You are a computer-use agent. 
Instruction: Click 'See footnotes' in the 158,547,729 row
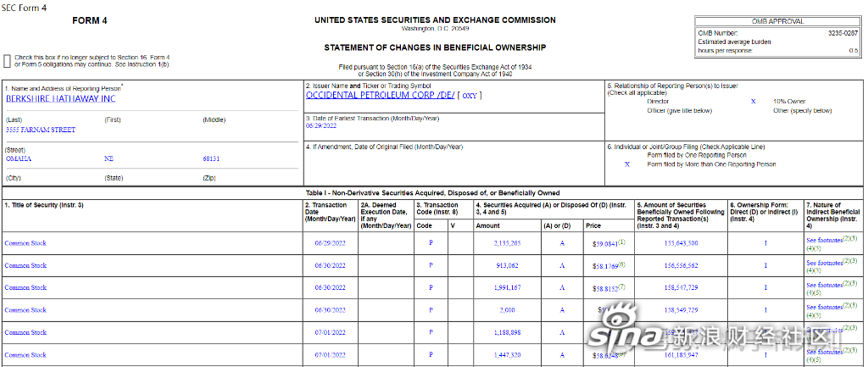(824, 286)
